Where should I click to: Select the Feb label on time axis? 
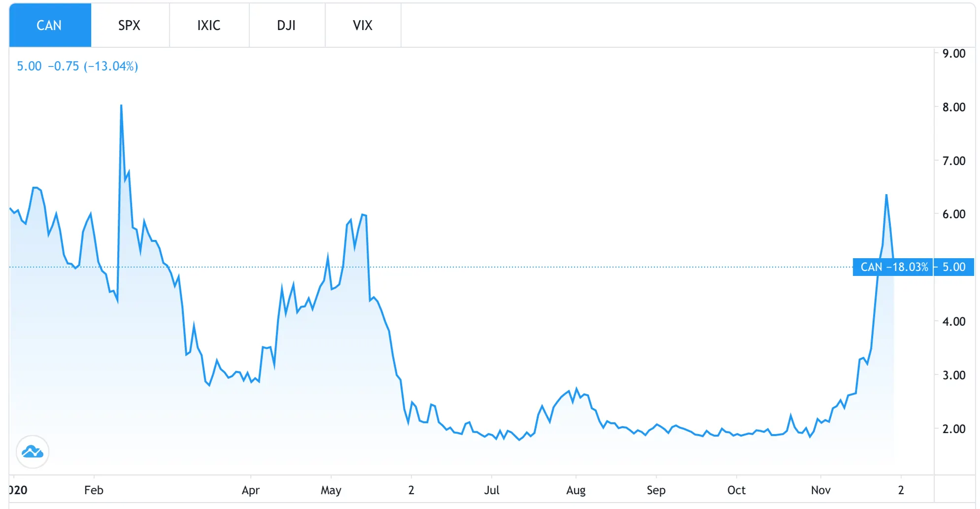94,490
